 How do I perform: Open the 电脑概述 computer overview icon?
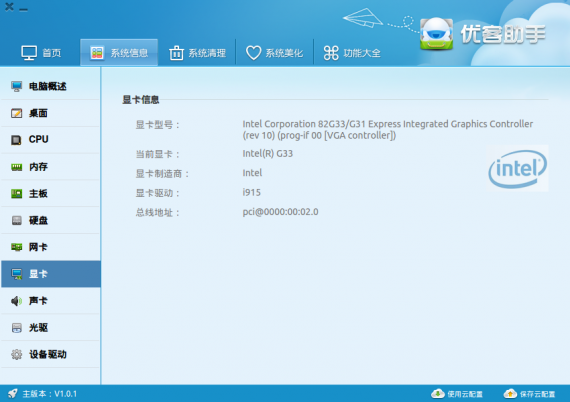16,86
